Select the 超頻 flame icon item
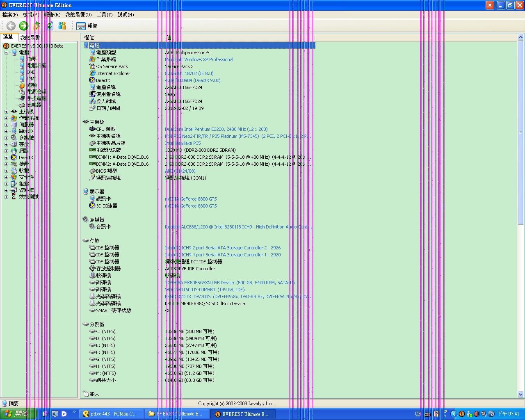525x420 pixels. (x=22, y=85)
